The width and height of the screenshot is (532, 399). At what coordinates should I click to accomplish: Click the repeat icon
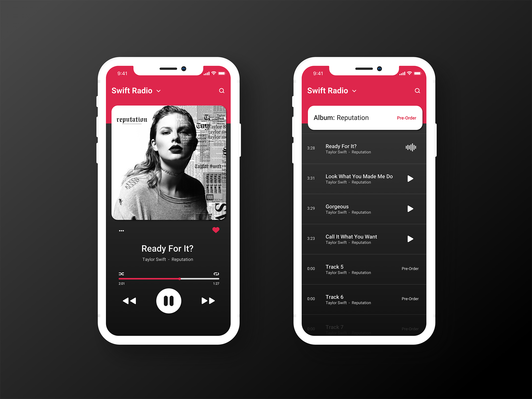pos(216,274)
